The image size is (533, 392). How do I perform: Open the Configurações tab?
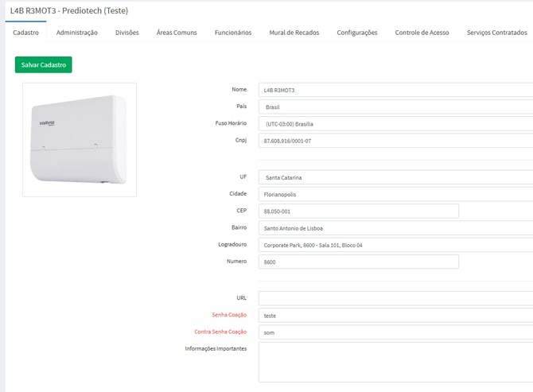(357, 33)
